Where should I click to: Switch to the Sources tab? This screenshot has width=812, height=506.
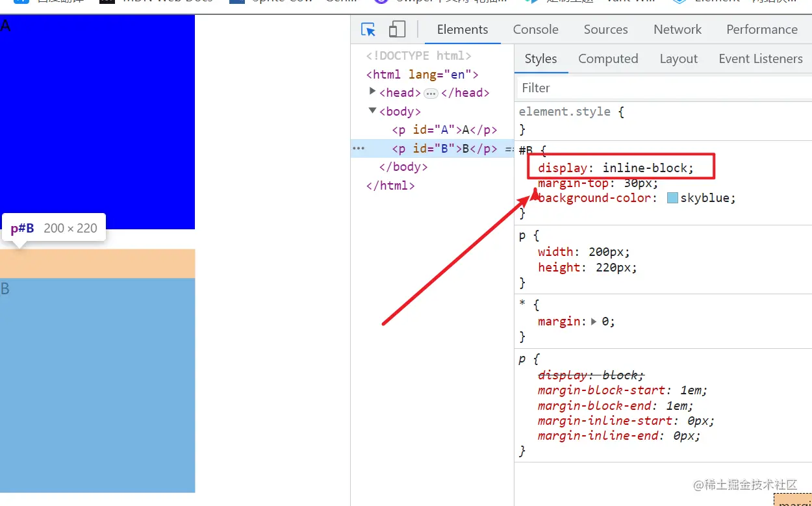pyautogui.click(x=605, y=29)
